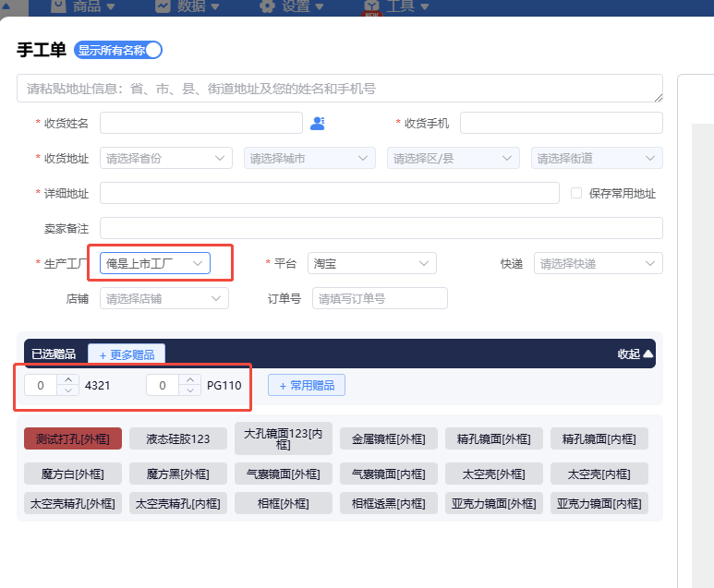Image resolution: width=714 pixels, height=588 pixels.
Task: Select the 魔方黑[外框] product
Action: click(x=178, y=474)
